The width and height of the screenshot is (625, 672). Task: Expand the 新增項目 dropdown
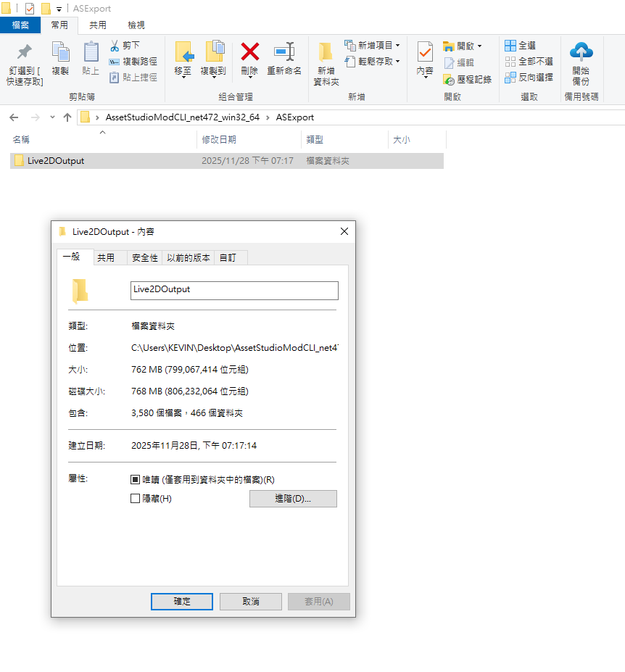coord(397,46)
